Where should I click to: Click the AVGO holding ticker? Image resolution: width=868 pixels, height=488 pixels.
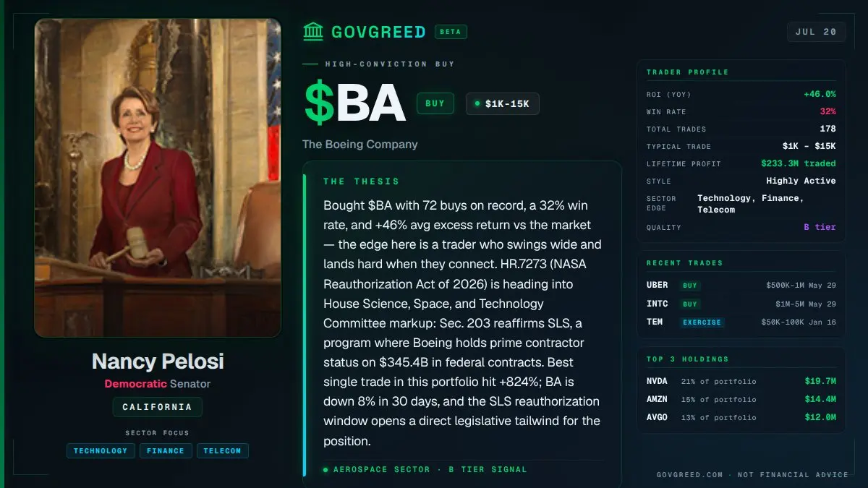tap(658, 417)
